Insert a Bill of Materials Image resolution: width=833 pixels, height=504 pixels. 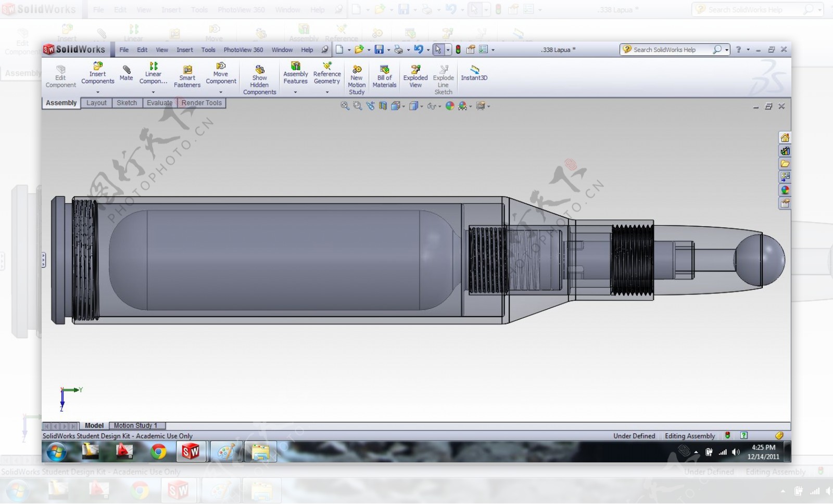tap(384, 76)
